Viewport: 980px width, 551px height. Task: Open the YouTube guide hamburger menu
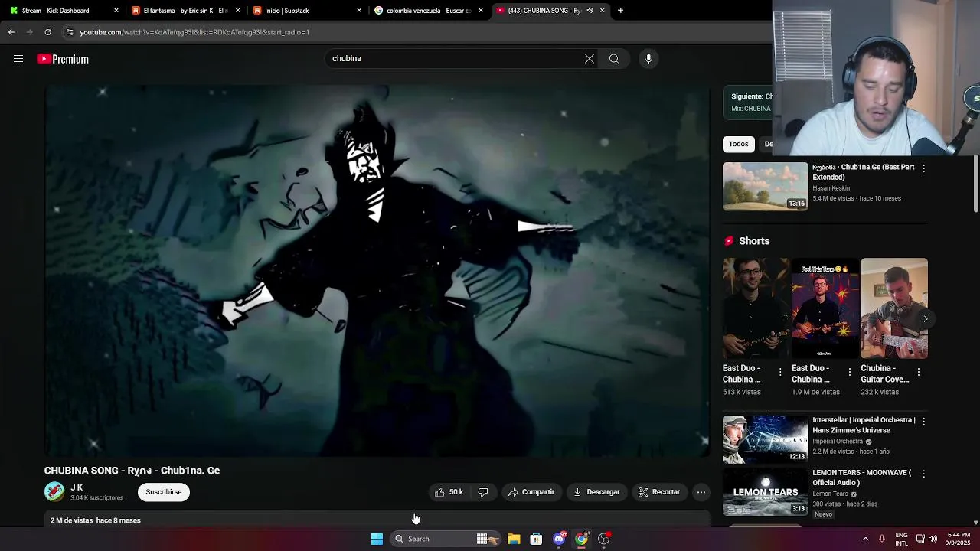click(x=18, y=59)
